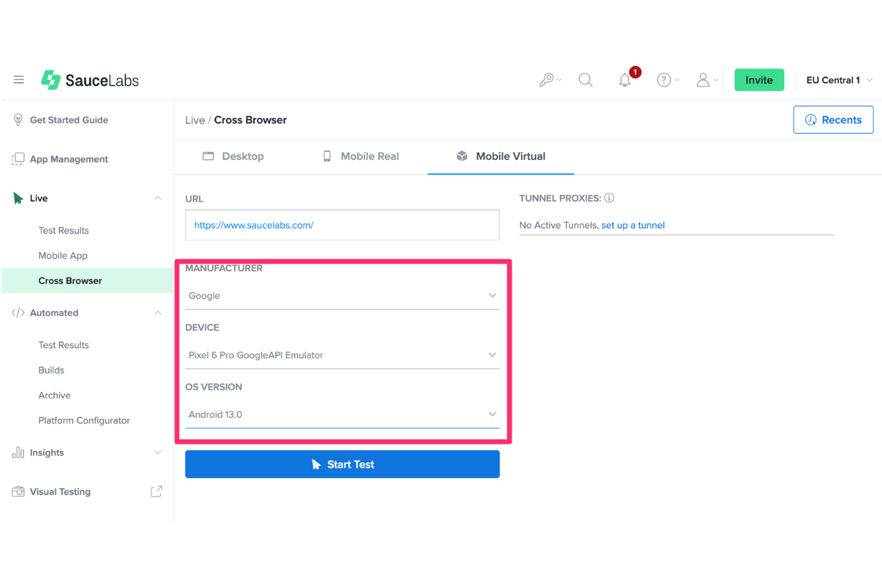This screenshot has height=588, width=882.
Task: Open Builds under Automated
Action: coord(51,370)
